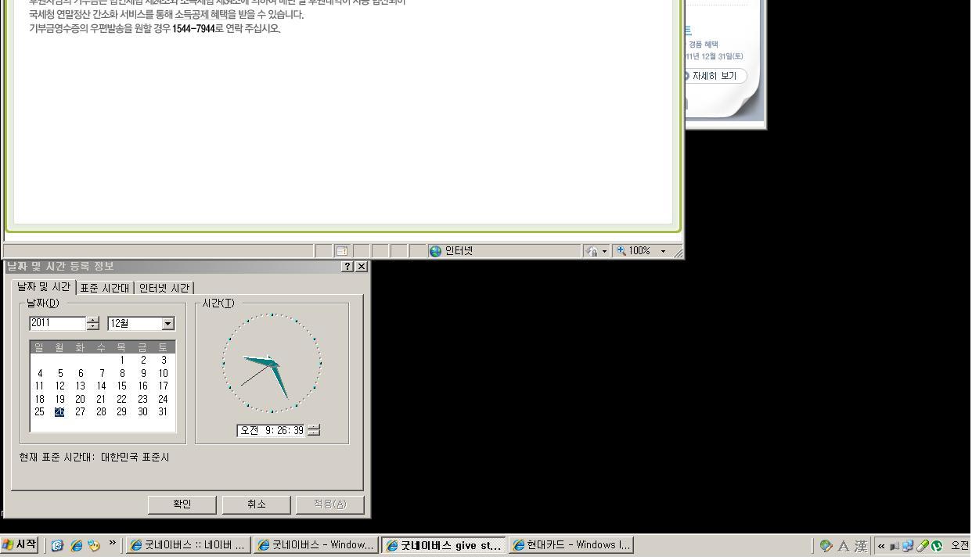Click the 현재 표준 시간대: 대한민국 표준시 text

pos(94,457)
